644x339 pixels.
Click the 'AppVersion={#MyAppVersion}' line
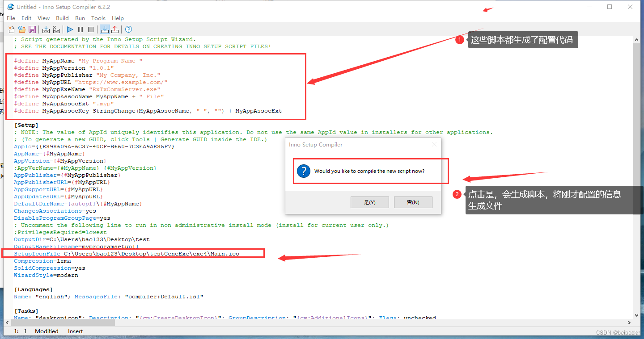[60, 161]
